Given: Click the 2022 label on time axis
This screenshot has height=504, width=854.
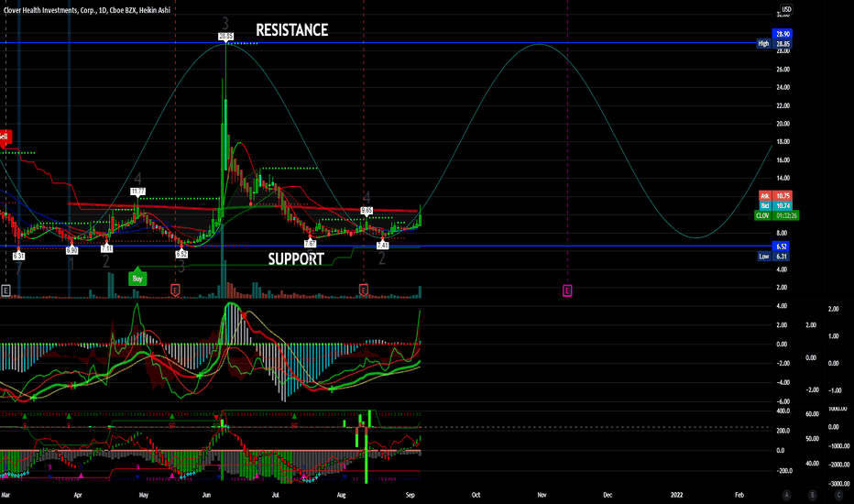Looking at the screenshot, I should click(x=676, y=495).
